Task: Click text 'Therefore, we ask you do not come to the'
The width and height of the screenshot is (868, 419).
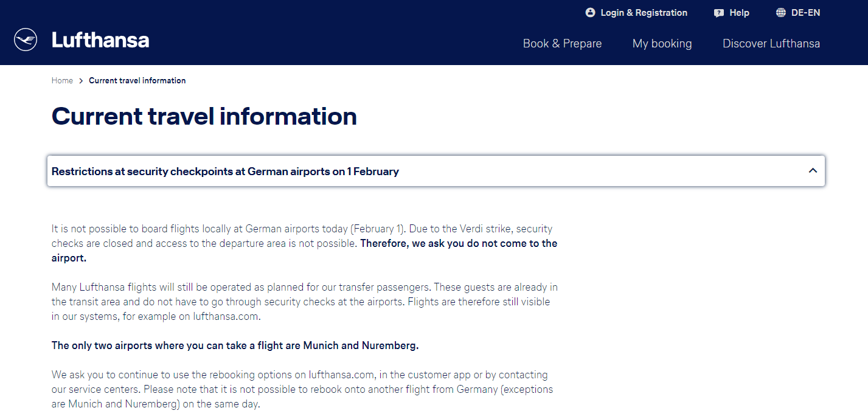Action: [x=459, y=243]
